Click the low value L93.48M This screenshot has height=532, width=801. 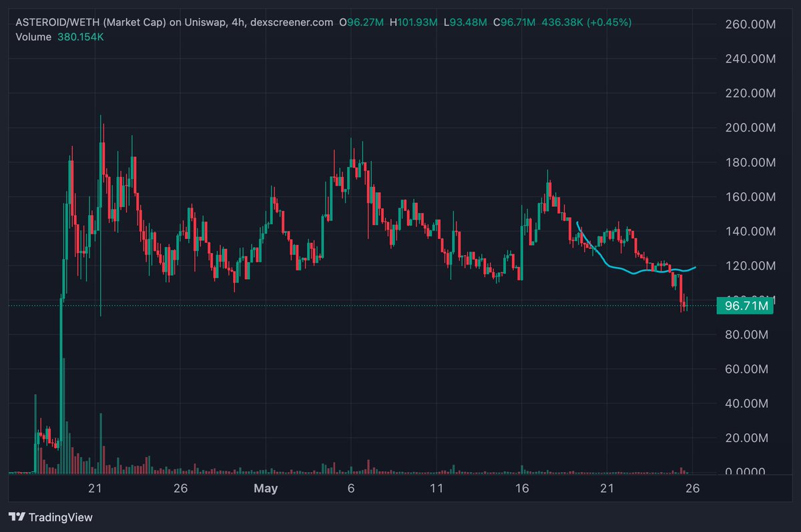pyautogui.click(x=467, y=23)
